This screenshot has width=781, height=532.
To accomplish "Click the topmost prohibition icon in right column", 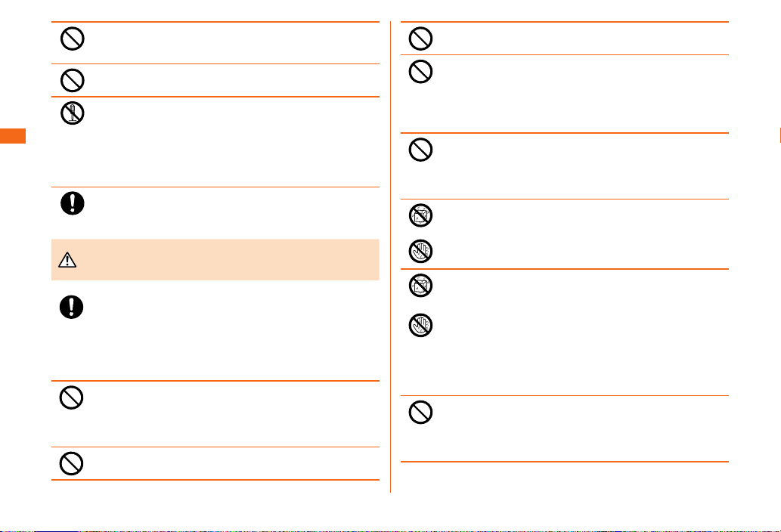I will 420,39.
